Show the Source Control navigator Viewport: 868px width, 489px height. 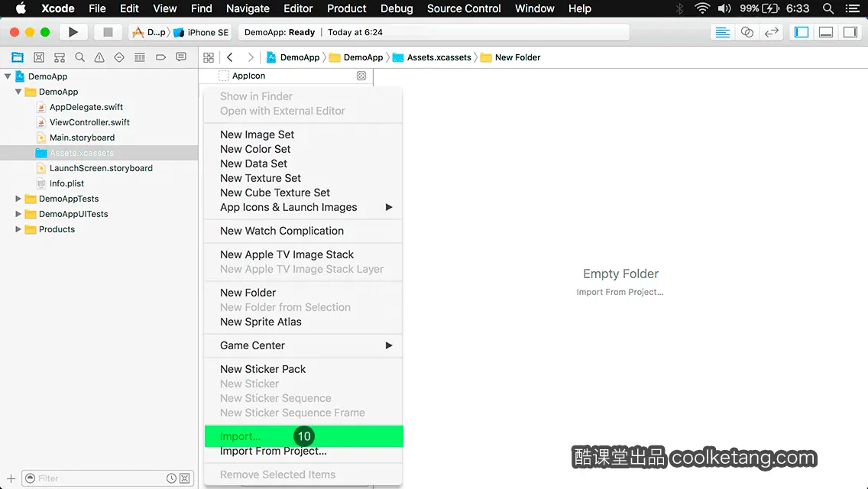click(39, 57)
